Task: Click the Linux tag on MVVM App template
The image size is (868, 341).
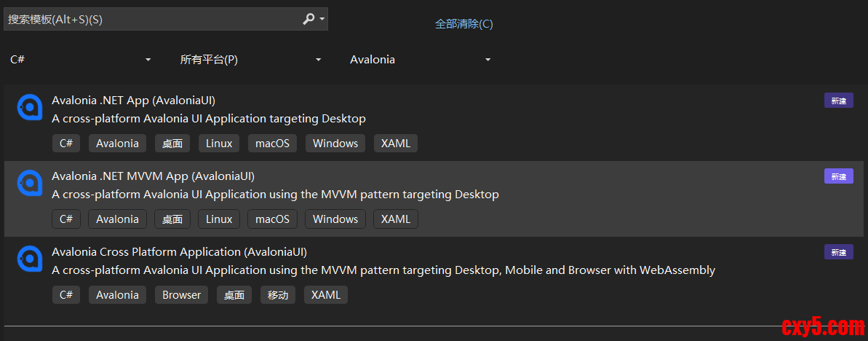Action: 219,219
